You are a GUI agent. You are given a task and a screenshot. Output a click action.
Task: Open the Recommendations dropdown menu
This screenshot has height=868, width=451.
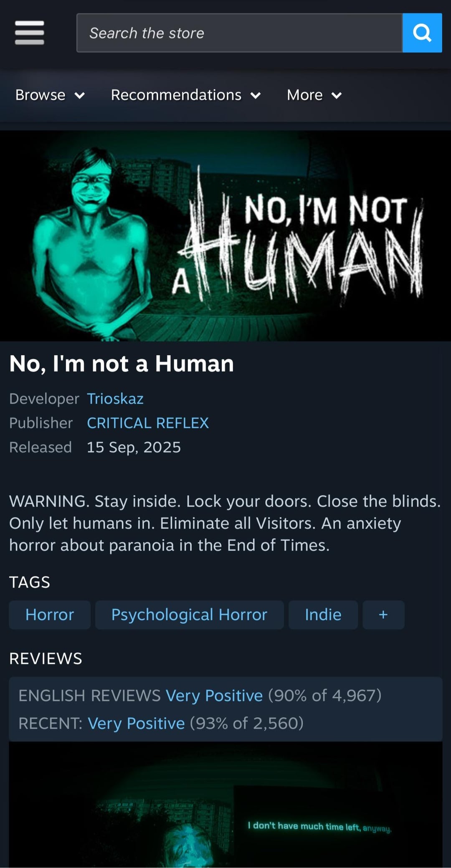[186, 95]
